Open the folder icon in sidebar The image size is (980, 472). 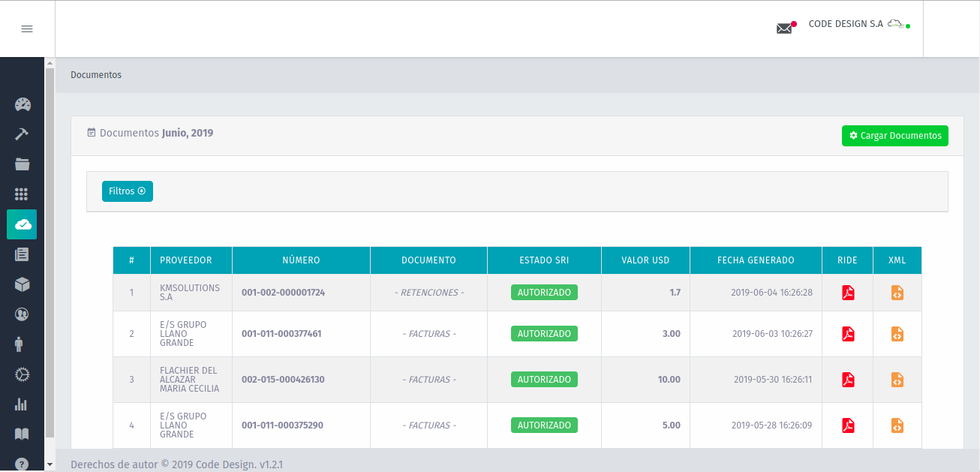(23, 164)
